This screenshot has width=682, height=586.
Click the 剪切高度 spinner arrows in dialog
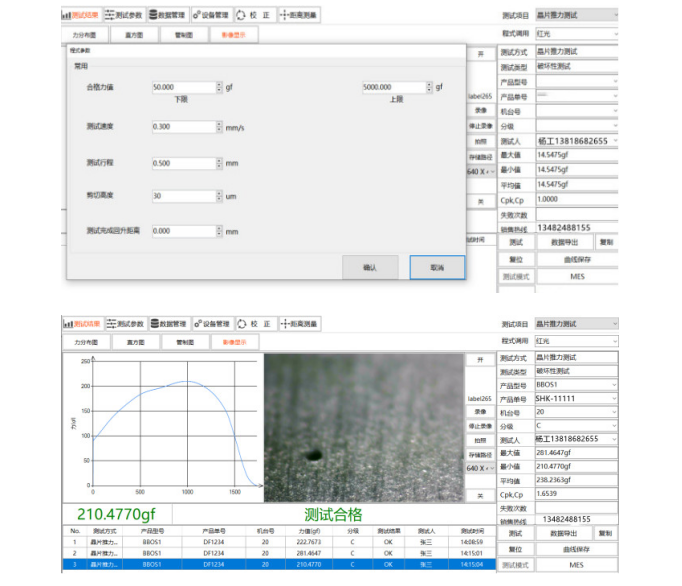pos(219,196)
